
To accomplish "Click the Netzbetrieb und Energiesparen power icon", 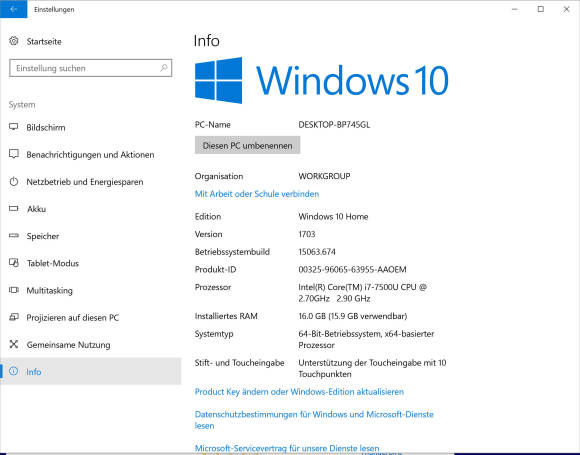I will (x=14, y=182).
